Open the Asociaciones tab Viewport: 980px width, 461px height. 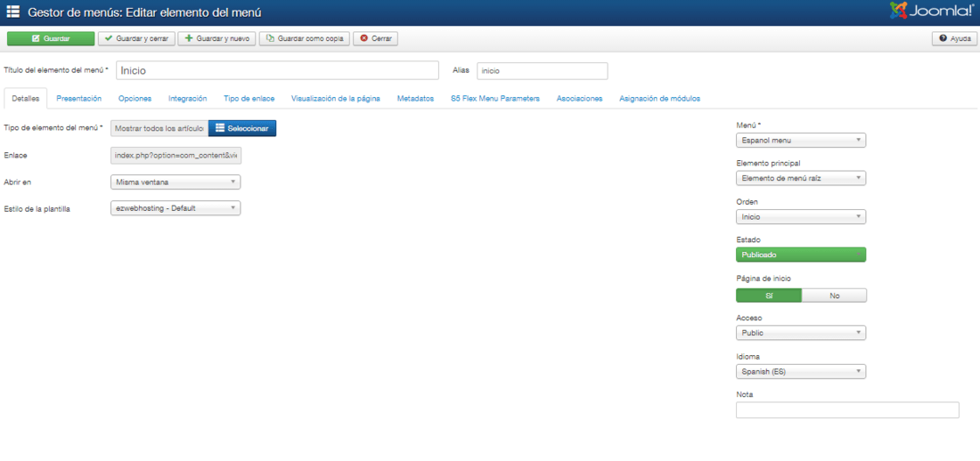click(x=579, y=99)
